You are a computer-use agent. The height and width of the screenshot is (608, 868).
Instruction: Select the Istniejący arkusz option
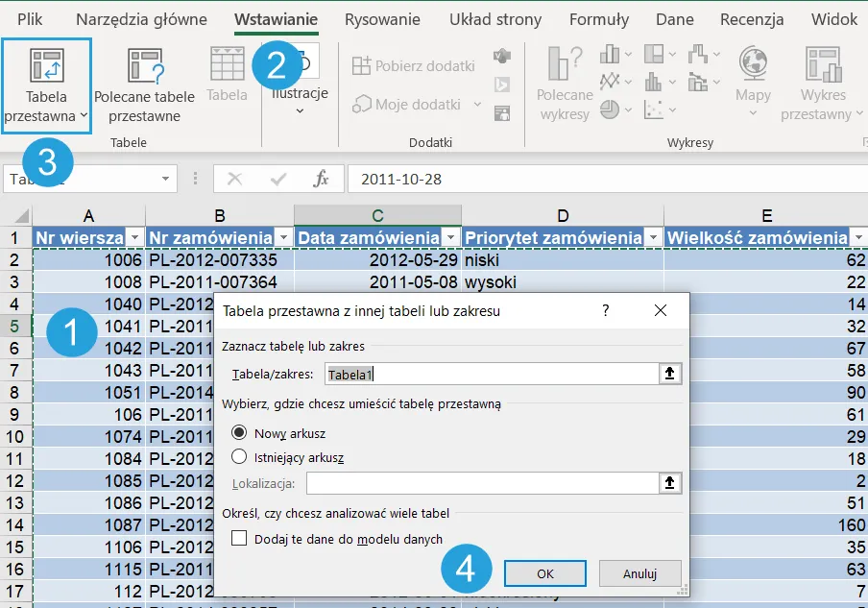pyautogui.click(x=239, y=457)
